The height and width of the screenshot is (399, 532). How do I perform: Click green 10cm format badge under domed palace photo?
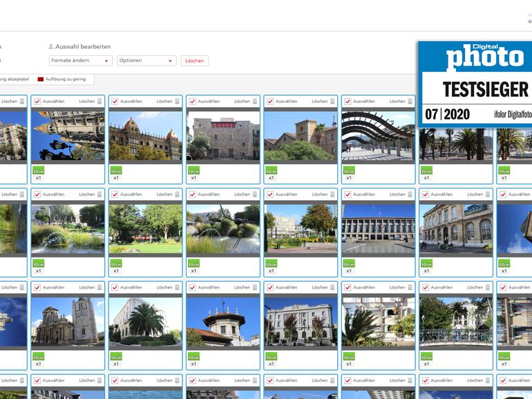[115, 171]
